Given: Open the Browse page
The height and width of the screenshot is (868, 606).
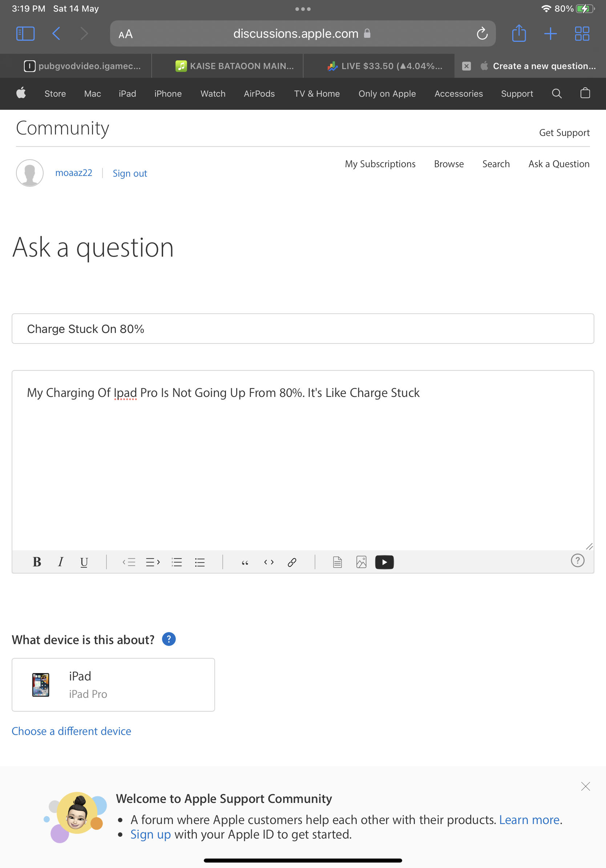Looking at the screenshot, I should [x=449, y=164].
